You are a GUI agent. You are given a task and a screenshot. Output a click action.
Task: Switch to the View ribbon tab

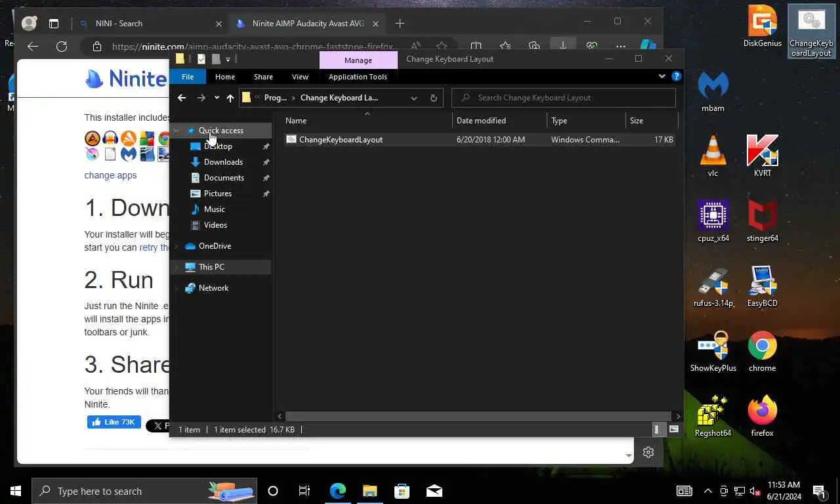point(300,77)
